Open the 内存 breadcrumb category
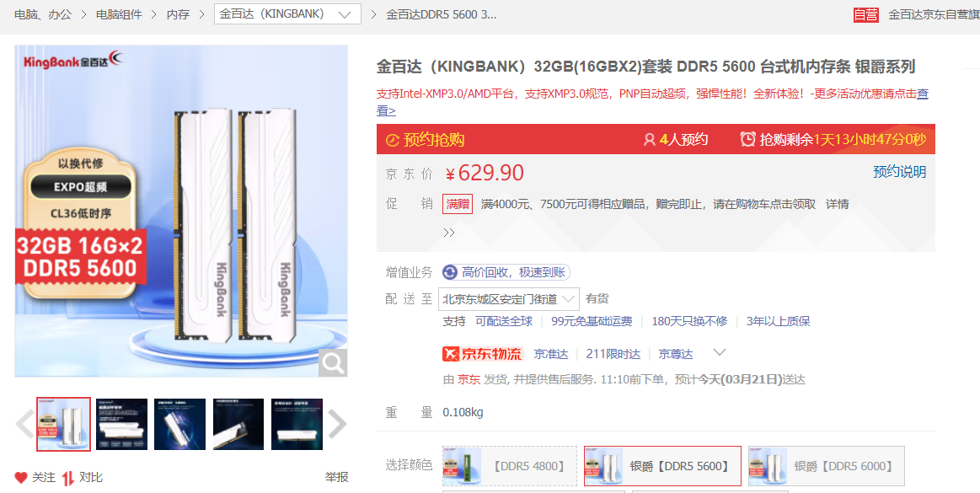 [178, 14]
